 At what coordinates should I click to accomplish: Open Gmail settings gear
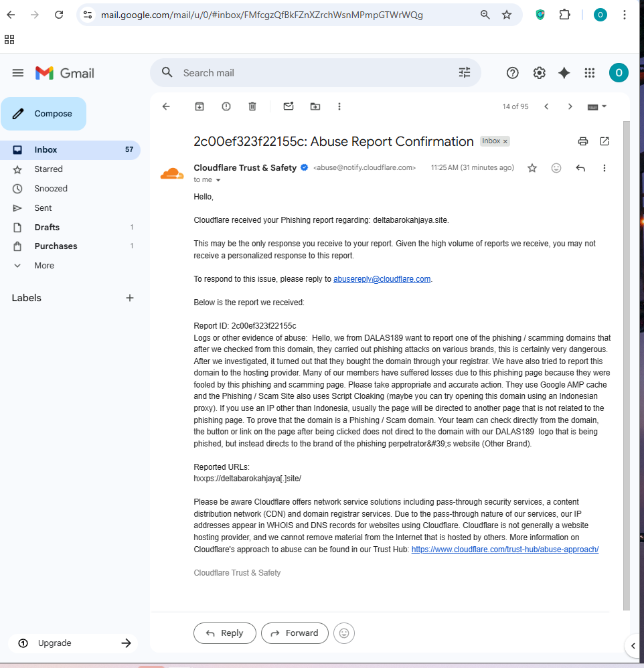click(x=539, y=73)
